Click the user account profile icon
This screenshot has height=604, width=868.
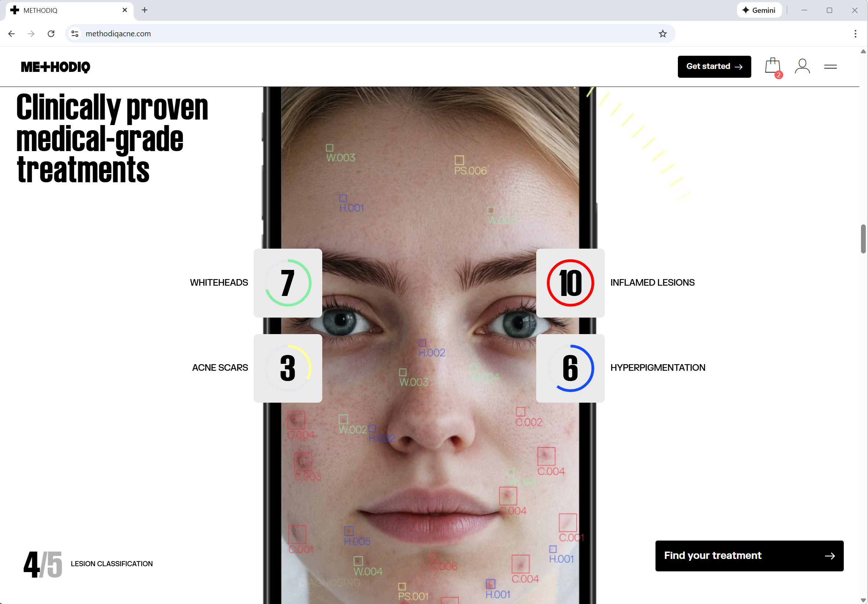click(802, 67)
